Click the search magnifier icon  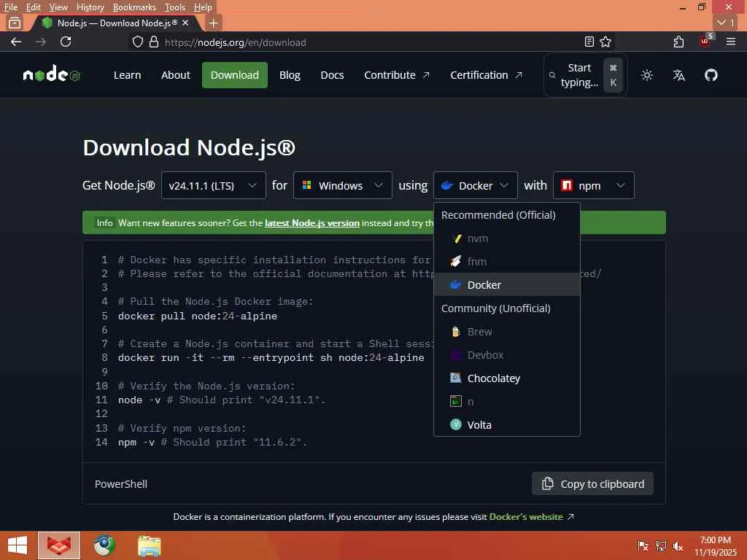click(552, 75)
